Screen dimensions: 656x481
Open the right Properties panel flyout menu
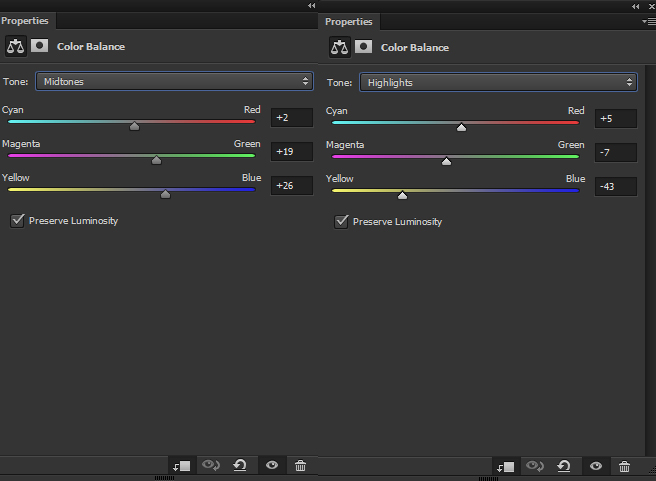648,21
